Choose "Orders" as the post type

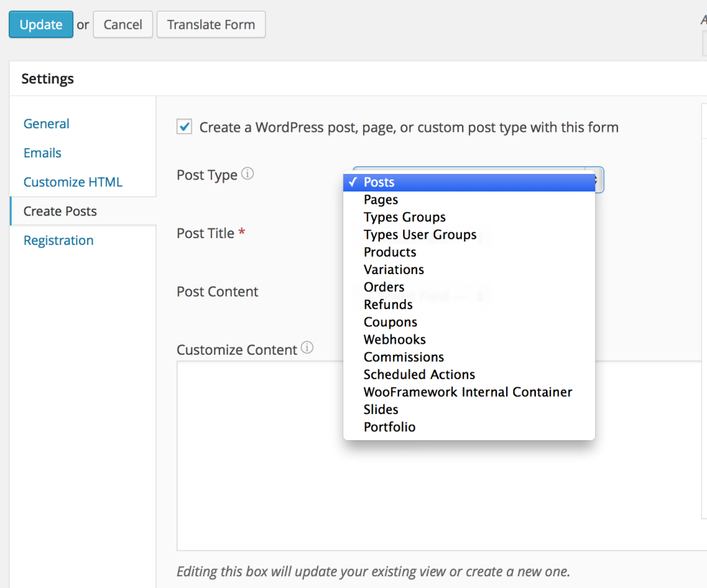(x=384, y=286)
